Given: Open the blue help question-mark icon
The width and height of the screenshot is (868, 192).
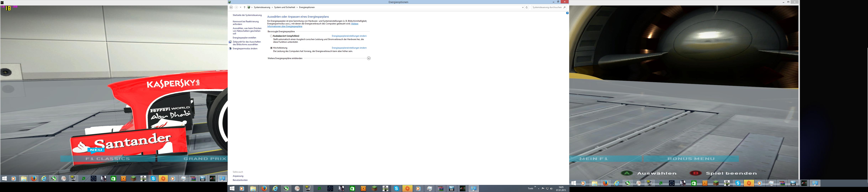Looking at the screenshot, I should 567,13.
